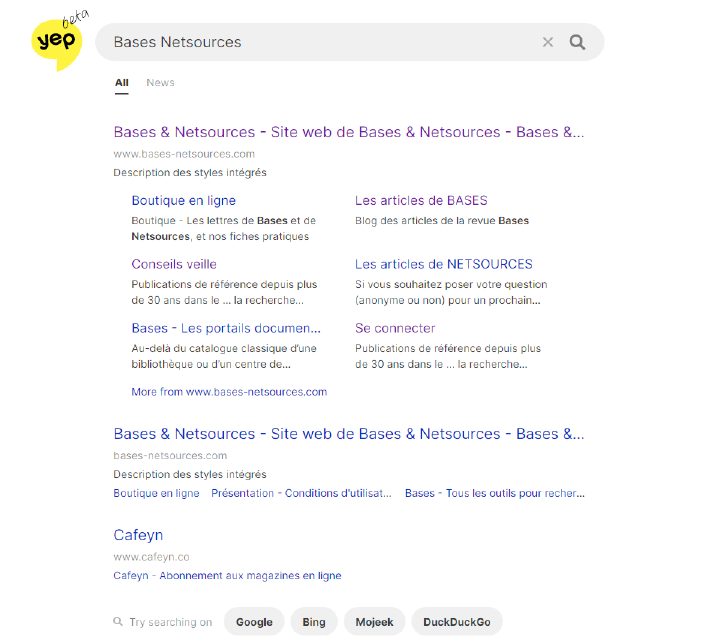The width and height of the screenshot is (723, 643).
Task: Open first Bases & Netsources result title
Action: pyautogui.click(x=348, y=132)
